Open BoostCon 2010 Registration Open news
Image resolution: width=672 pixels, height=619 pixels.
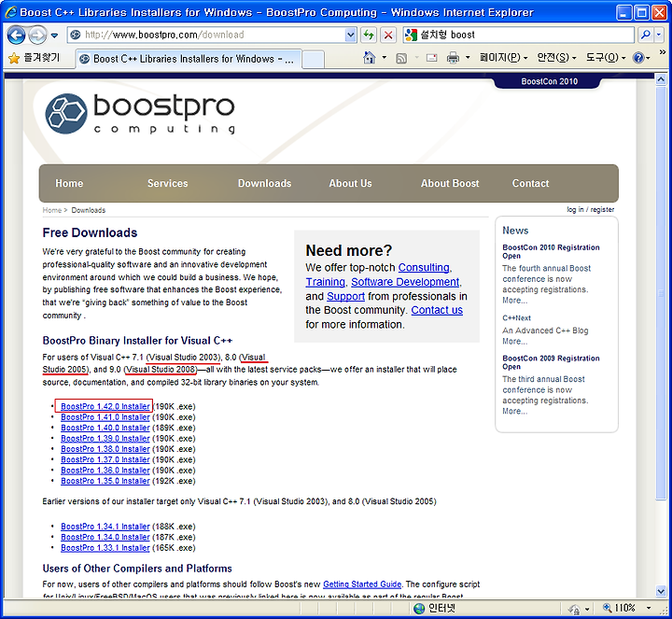[551, 252]
